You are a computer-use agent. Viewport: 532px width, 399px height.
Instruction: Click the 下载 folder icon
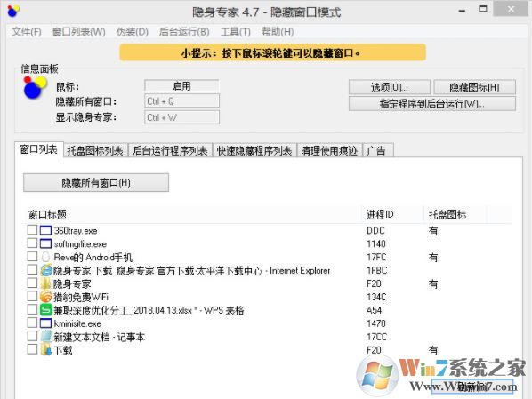point(45,350)
